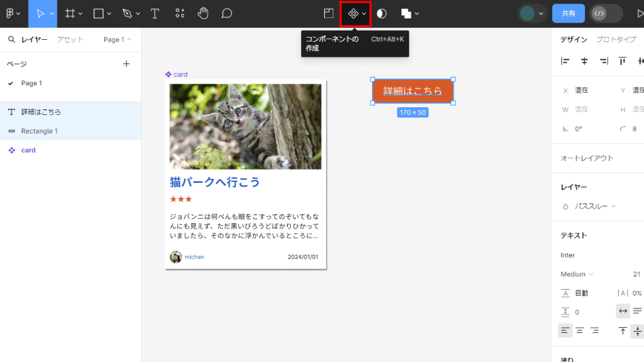Select the card component layer

(71, 150)
